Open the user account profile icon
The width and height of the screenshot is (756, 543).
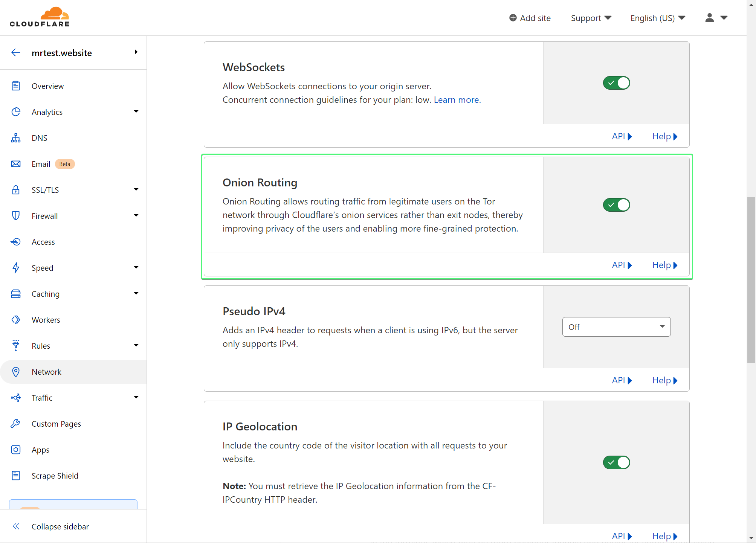[710, 18]
